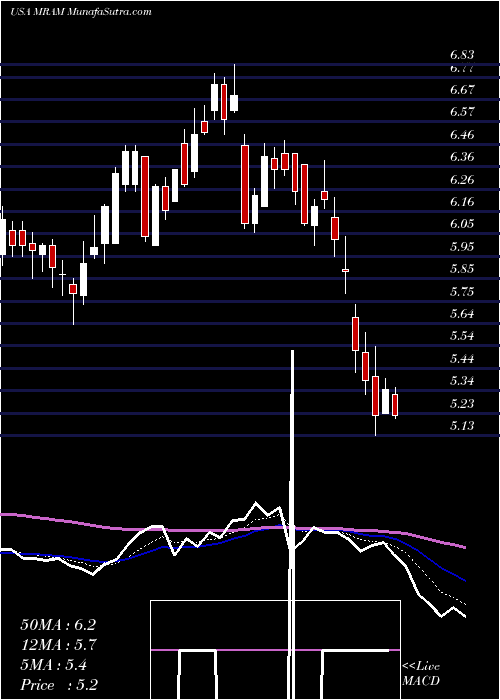Click the small doji candle near 5.85

(x=346, y=271)
